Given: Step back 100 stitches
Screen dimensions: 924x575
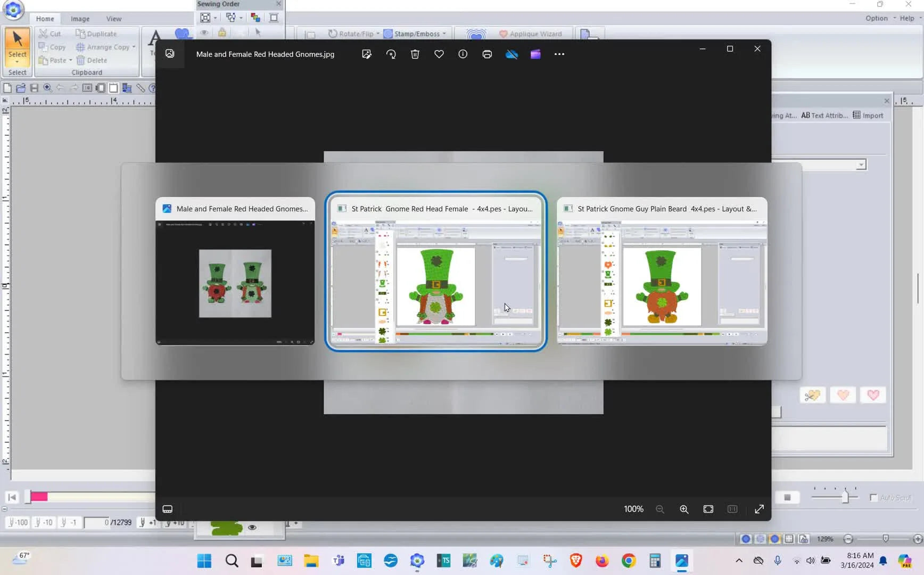Looking at the screenshot, I should click(18, 522).
